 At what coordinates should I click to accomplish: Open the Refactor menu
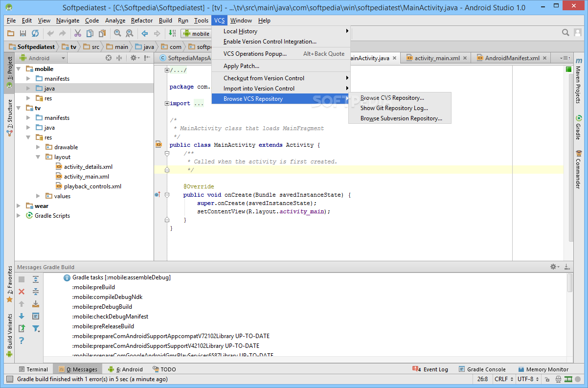(142, 21)
